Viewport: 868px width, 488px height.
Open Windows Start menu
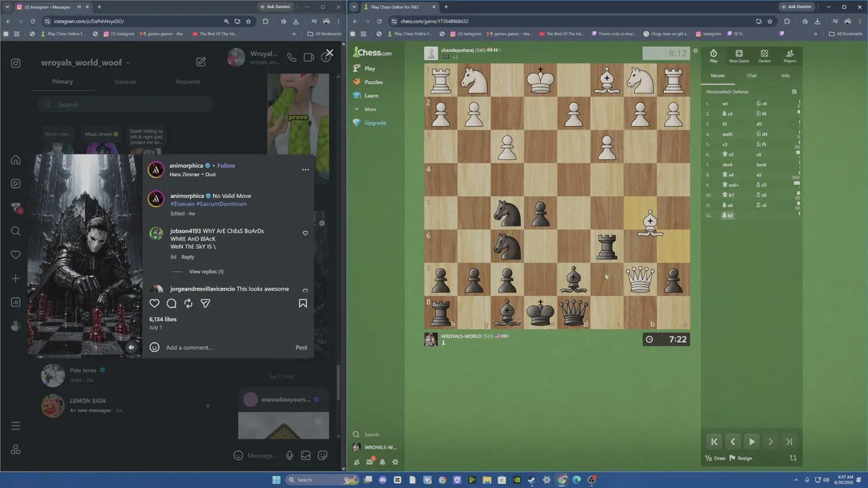tap(276, 480)
